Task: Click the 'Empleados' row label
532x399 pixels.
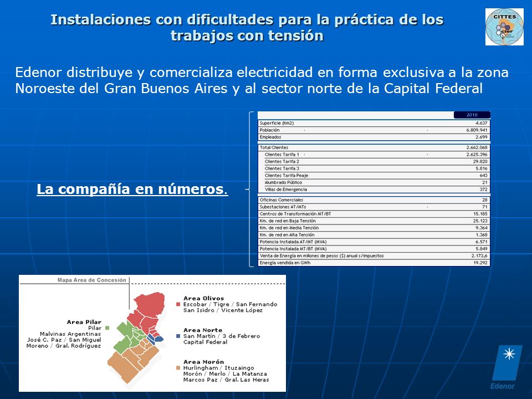Action: point(270,137)
